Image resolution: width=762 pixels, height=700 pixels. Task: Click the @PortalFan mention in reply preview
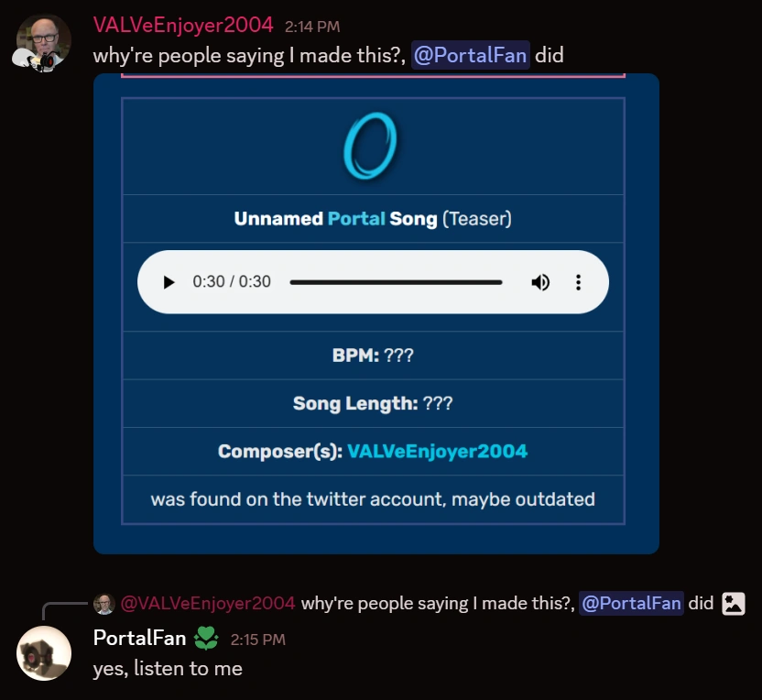tap(631, 603)
